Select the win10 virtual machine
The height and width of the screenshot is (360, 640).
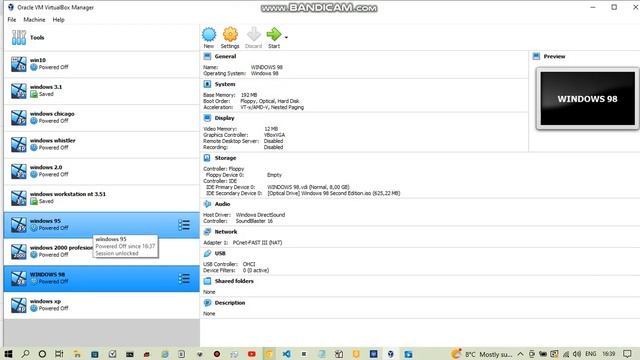pos(101,64)
